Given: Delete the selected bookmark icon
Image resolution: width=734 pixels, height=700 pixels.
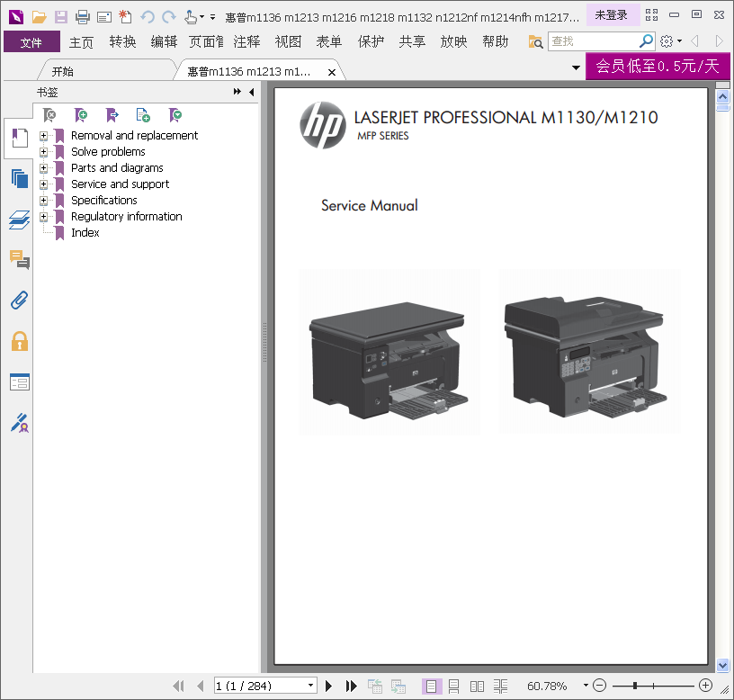Looking at the screenshot, I should point(49,114).
